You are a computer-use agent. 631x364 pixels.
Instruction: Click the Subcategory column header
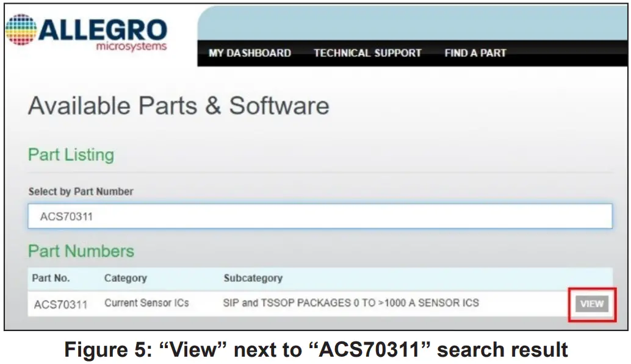coord(253,278)
